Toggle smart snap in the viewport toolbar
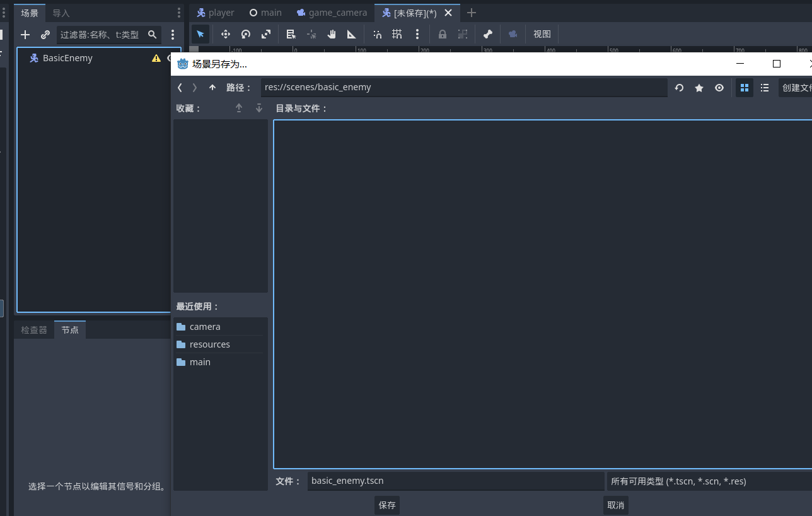The image size is (812, 516). coord(377,34)
